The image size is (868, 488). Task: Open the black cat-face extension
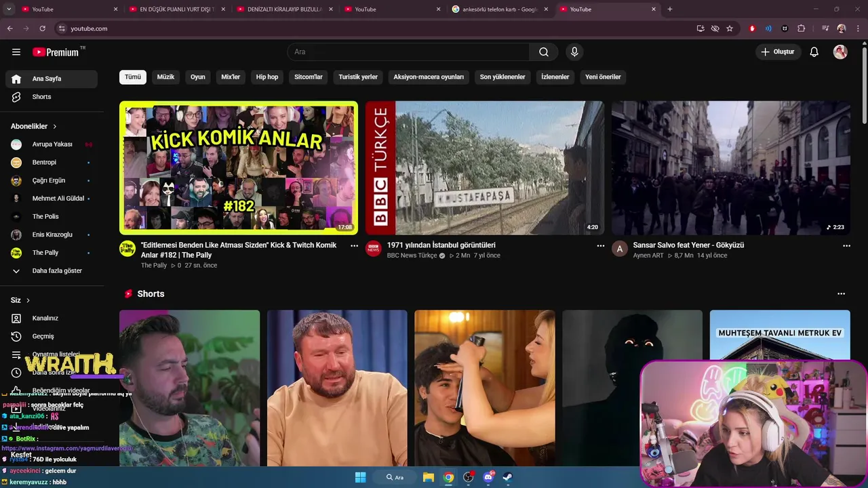click(785, 28)
